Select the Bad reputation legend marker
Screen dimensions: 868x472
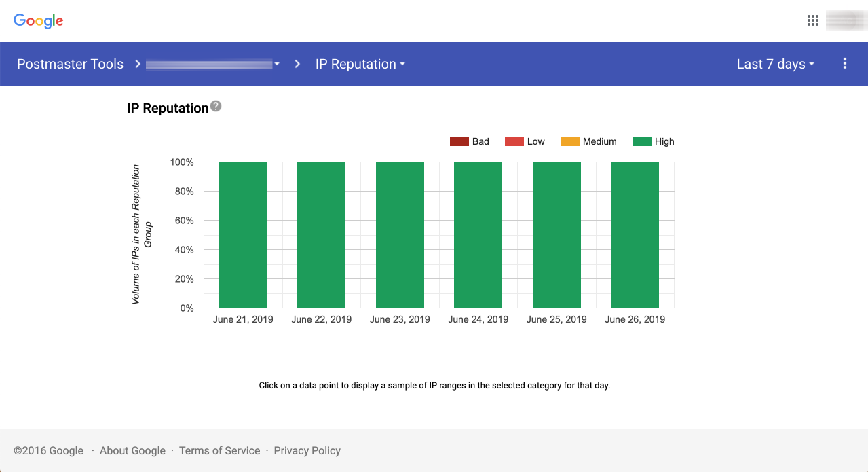tap(459, 141)
